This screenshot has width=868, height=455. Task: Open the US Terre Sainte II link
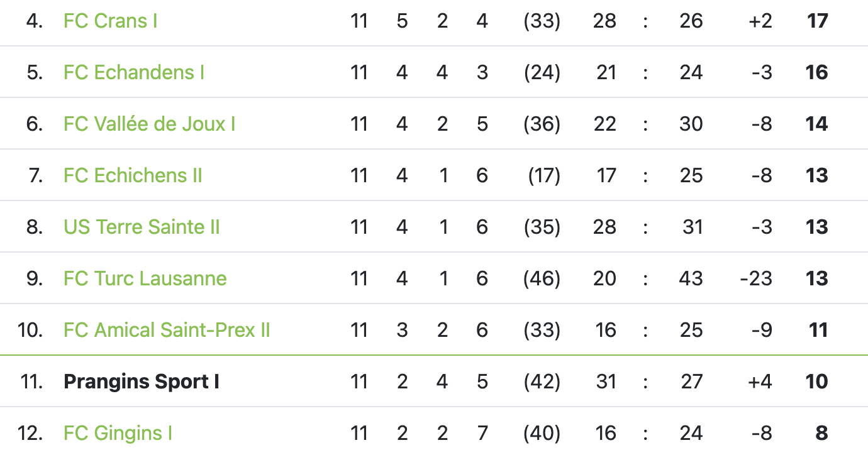142,227
